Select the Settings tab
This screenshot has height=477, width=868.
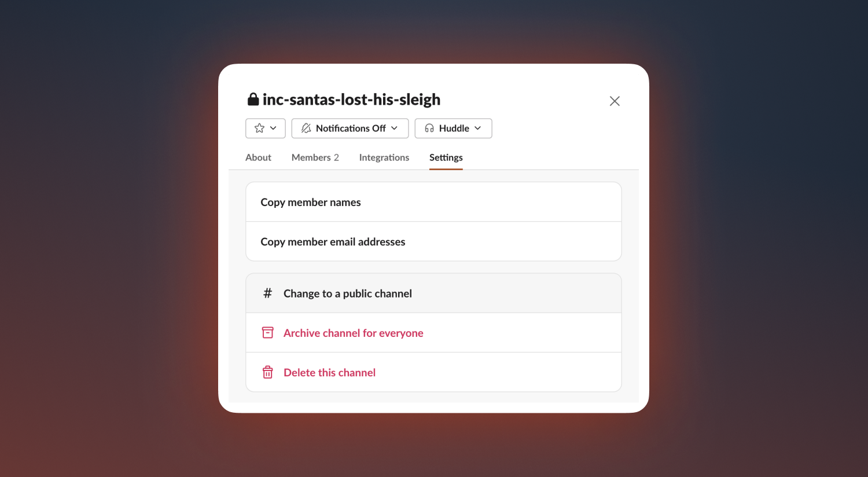point(446,157)
